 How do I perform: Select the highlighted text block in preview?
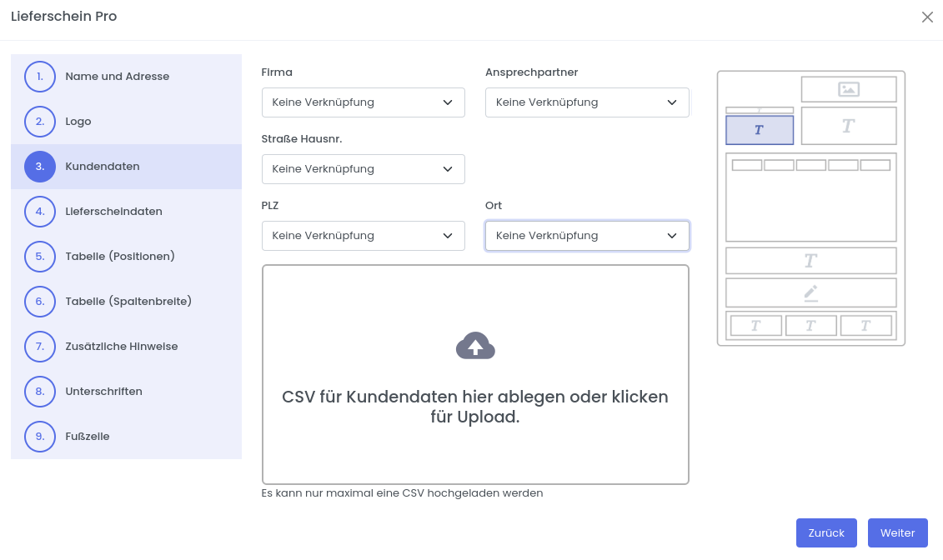[759, 130]
